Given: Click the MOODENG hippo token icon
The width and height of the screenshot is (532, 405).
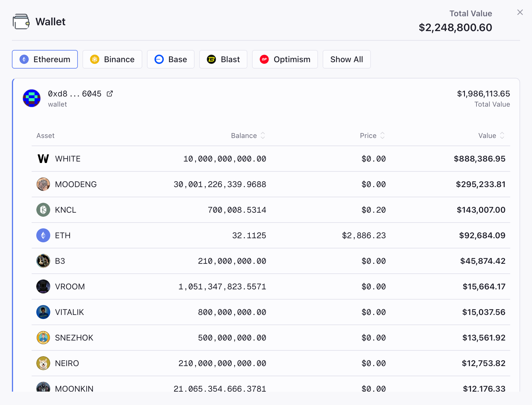Looking at the screenshot, I should [x=43, y=184].
